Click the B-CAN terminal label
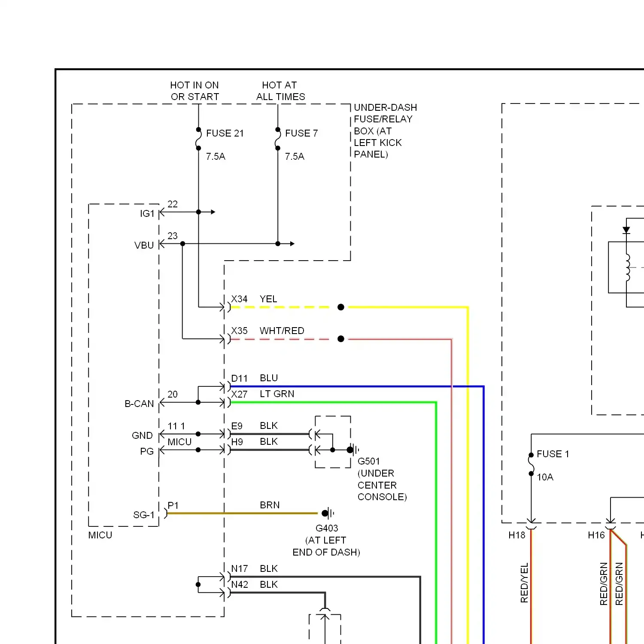Screen dimensions: 644x644 pyautogui.click(x=139, y=404)
